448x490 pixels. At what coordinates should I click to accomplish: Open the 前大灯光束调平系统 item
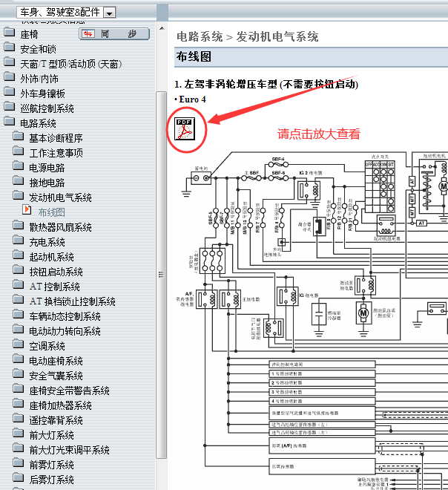coord(69,450)
